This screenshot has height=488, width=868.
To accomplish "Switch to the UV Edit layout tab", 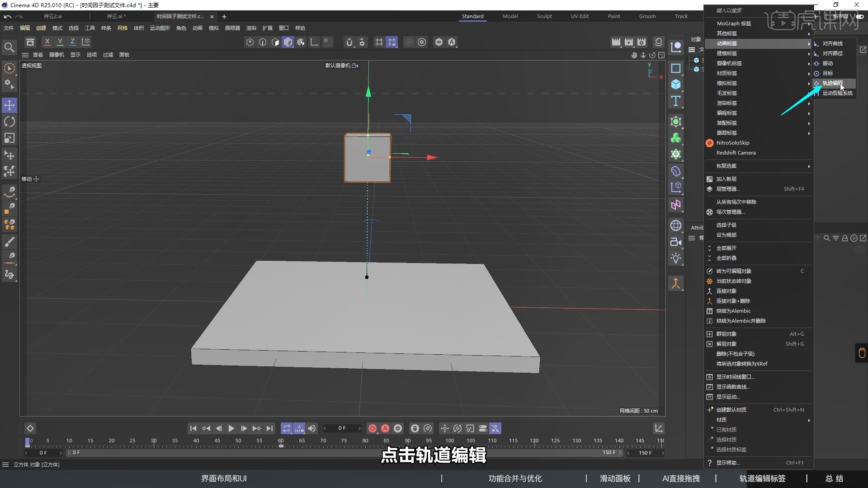I will (579, 16).
